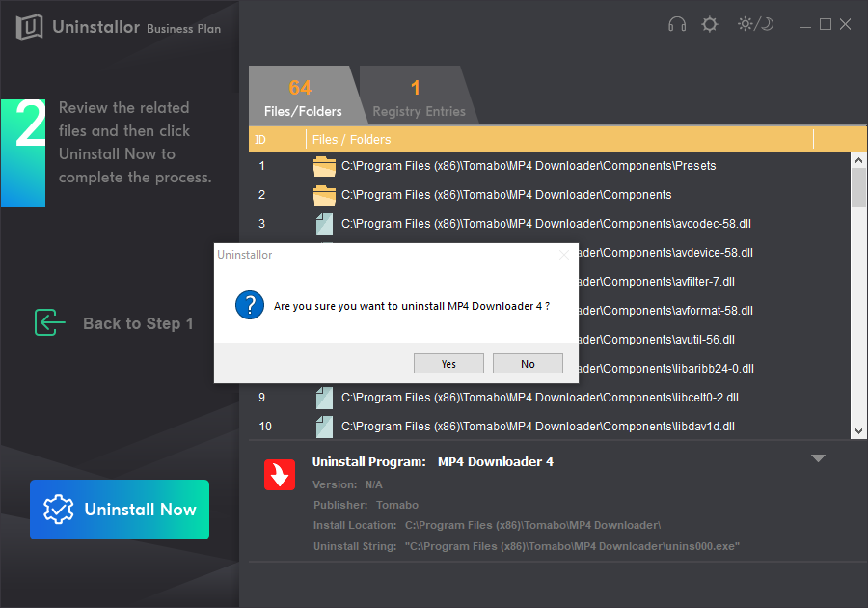Maximize the Uninstallor window
The height and width of the screenshot is (608, 868).
[x=825, y=24]
